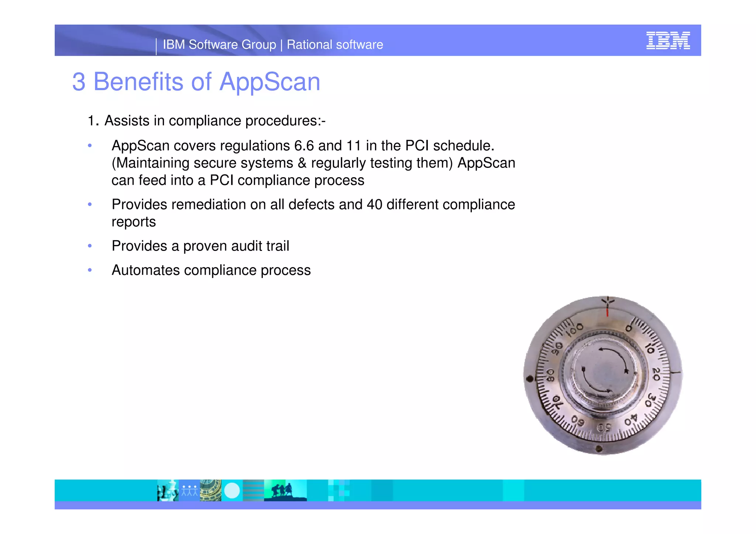
Task: Click the bullet 'Provides remediation on all defects'
Action: pyautogui.click(x=313, y=213)
